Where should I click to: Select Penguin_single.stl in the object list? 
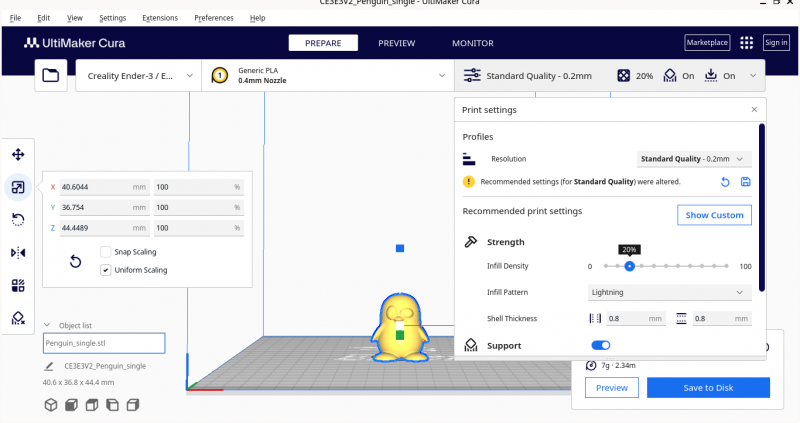click(x=104, y=343)
